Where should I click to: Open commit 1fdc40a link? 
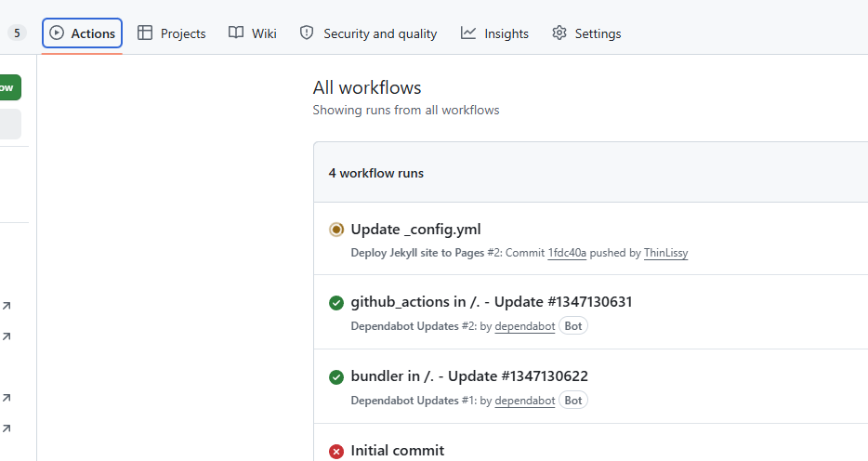(x=567, y=253)
